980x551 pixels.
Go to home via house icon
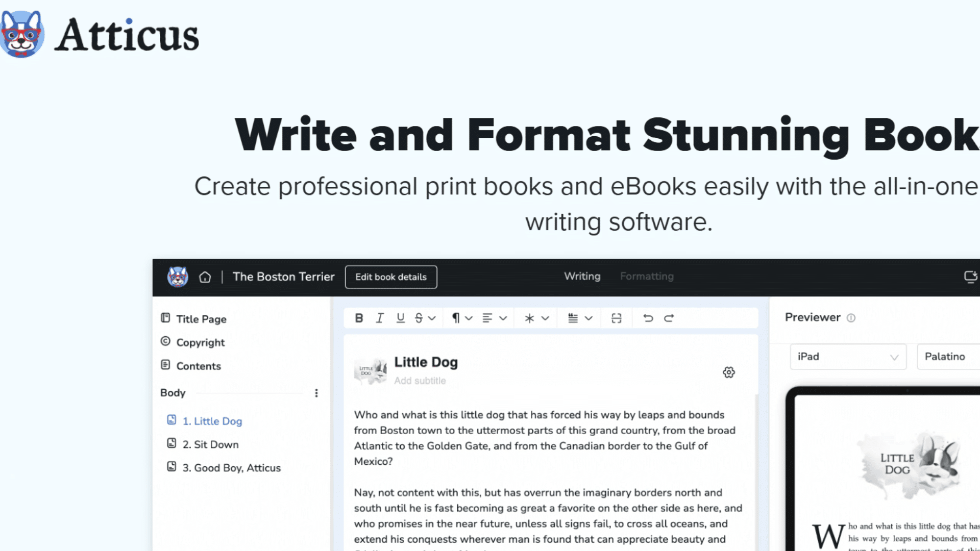(205, 277)
